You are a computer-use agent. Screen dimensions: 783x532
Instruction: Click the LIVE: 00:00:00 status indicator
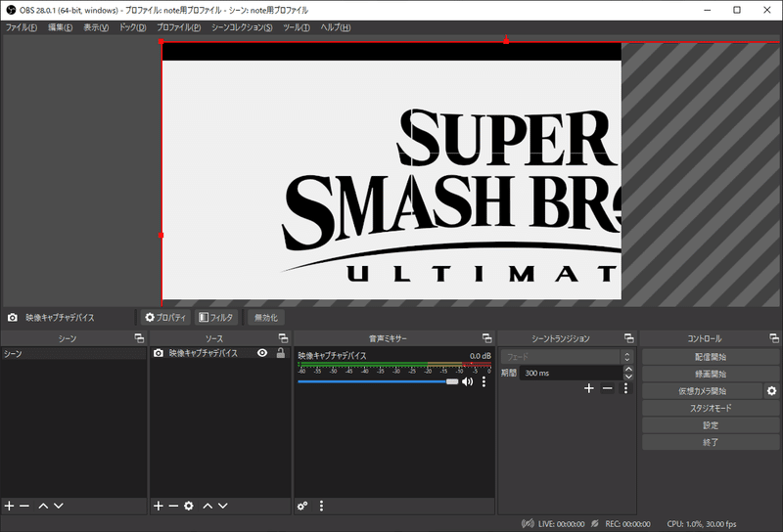point(553,524)
